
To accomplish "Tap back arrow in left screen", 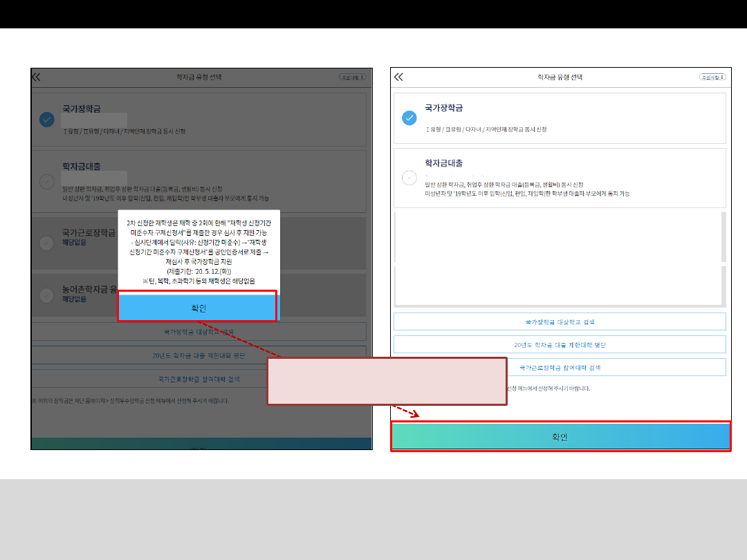I will point(36,77).
